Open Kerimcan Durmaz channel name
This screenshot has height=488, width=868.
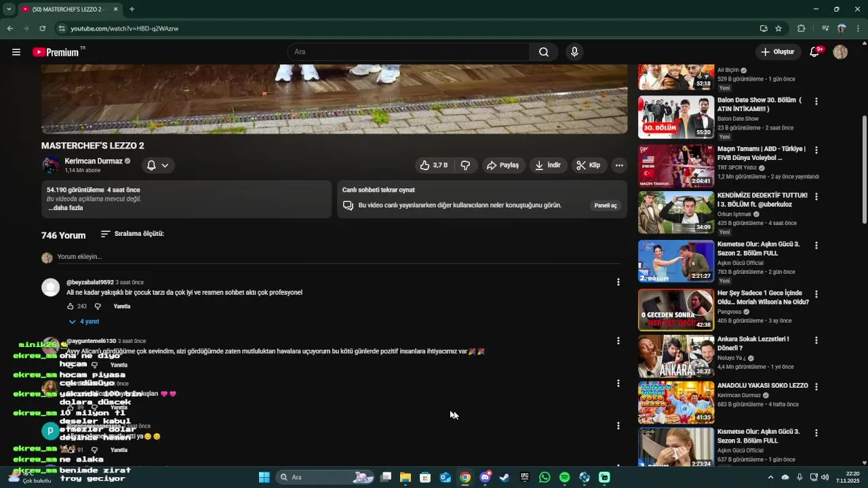point(94,161)
